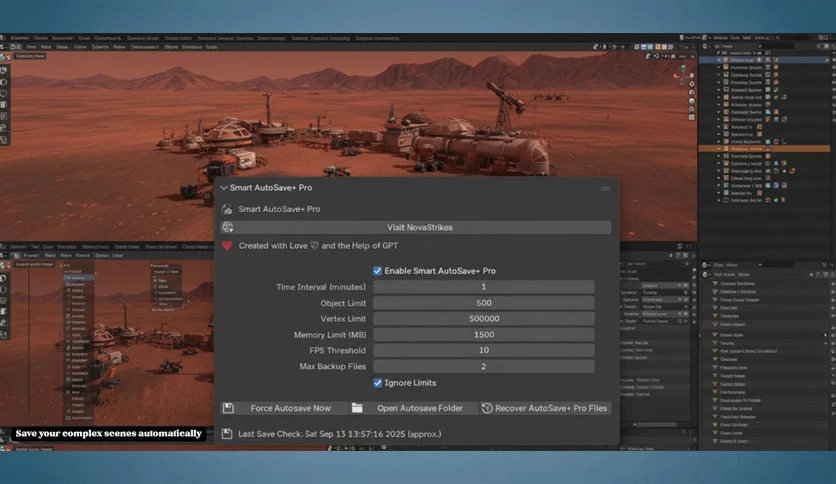Click the drag-grip dots on the AutoSave panel header

pos(606,188)
